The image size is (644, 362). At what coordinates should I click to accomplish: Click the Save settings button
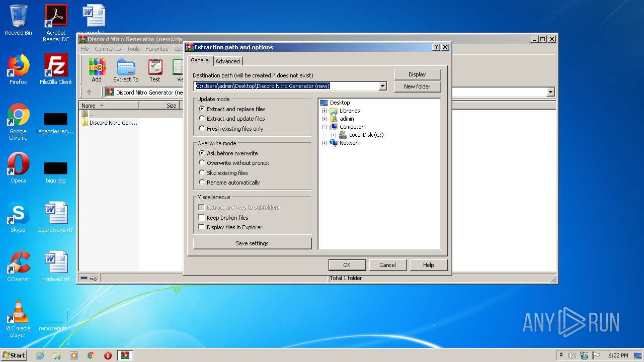pyautogui.click(x=252, y=243)
